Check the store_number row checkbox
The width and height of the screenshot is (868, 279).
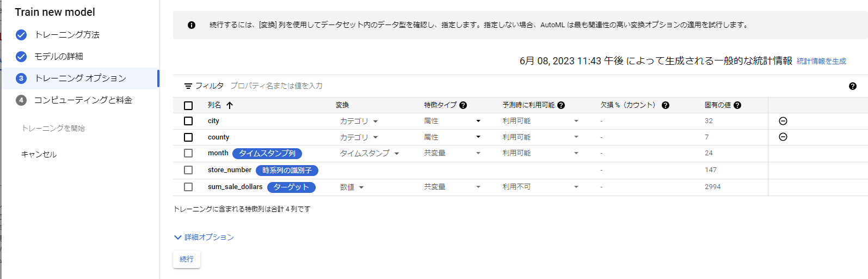click(188, 170)
